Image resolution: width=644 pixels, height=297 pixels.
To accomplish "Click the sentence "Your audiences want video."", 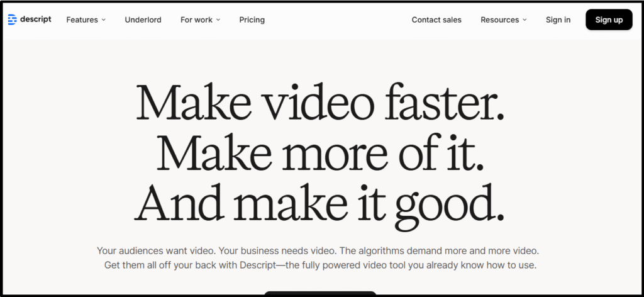I will point(157,250).
